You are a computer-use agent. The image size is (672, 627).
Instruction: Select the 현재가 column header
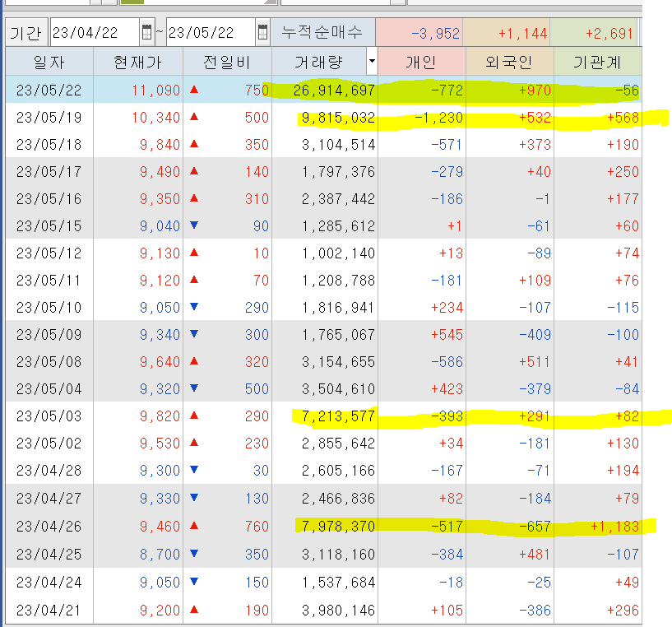[x=138, y=62]
